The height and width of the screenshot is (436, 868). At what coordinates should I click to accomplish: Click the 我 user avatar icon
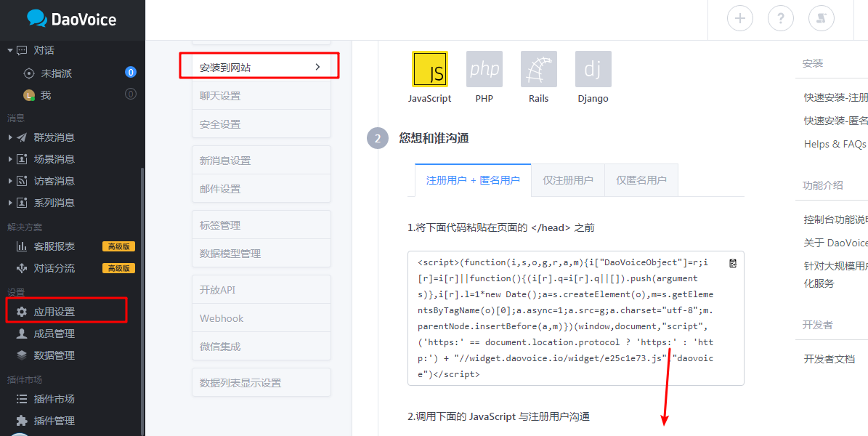(29, 95)
